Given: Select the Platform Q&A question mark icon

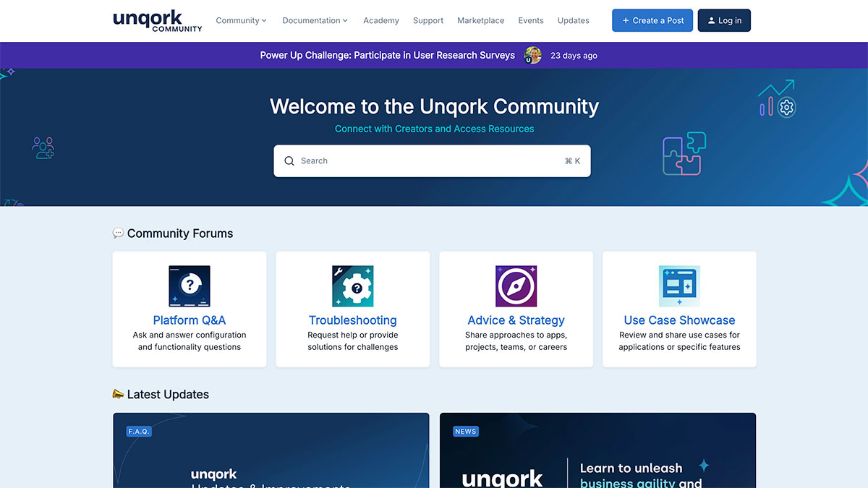Looking at the screenshot, I should (x=189, y=286).
